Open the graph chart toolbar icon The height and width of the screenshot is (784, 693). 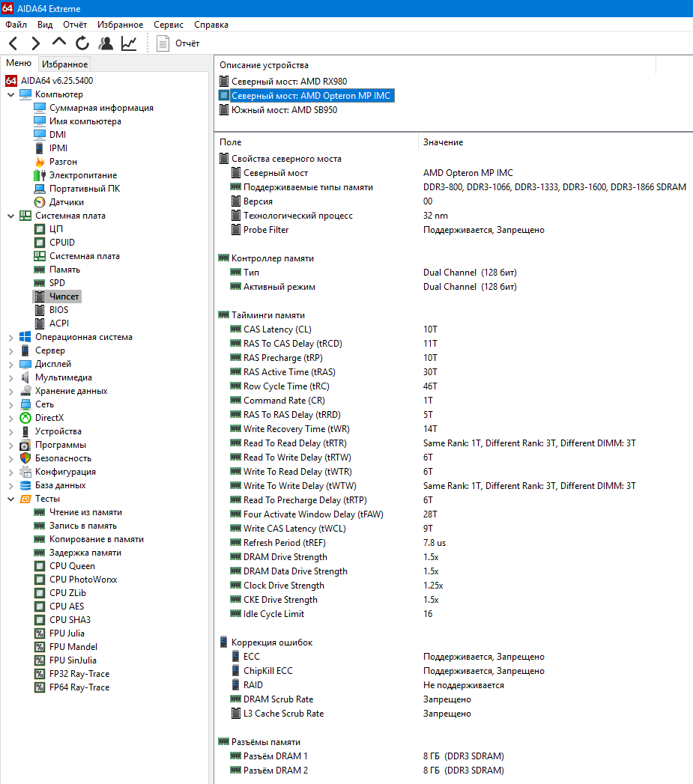tap(129, 43)
